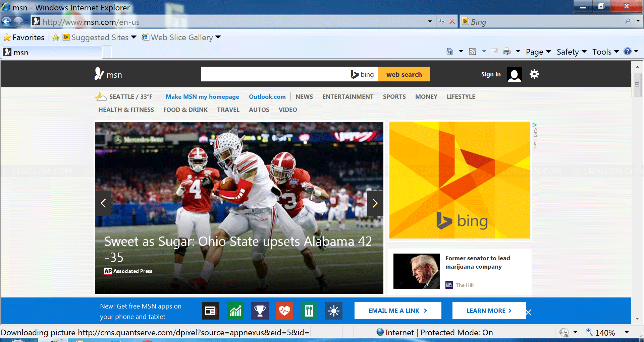644x342 pixels.
Task: Click the Seattle weather cloud icon
Action: [x=101, y=96]
